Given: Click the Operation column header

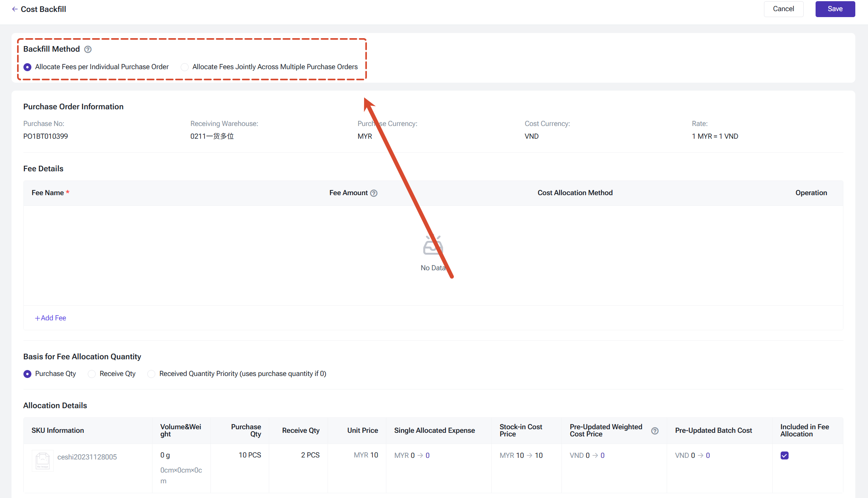Looking at the screenshot, I should pyautogui.click(x=811, y=193).
